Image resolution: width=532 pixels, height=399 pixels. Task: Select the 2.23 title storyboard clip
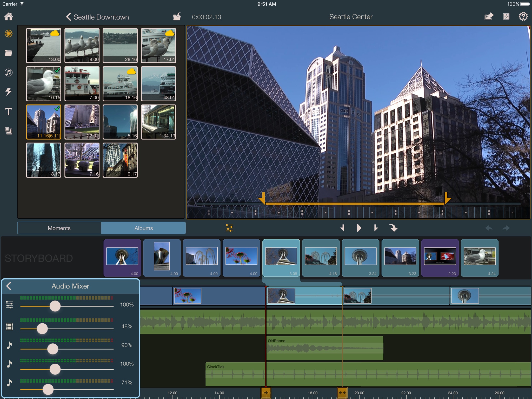coord(440,258)
